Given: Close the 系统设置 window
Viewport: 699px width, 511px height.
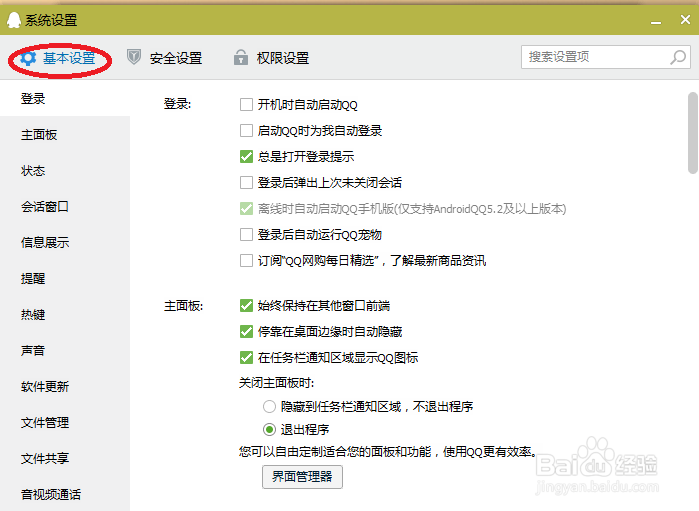Looking at the screenshot, I should 685,20.
